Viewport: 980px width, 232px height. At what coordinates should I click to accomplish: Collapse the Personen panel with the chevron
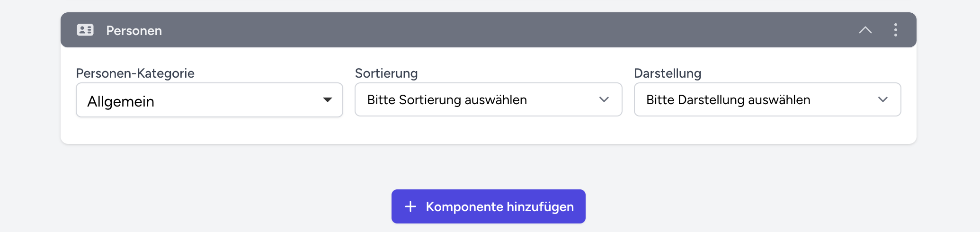(x=865, y=30)
